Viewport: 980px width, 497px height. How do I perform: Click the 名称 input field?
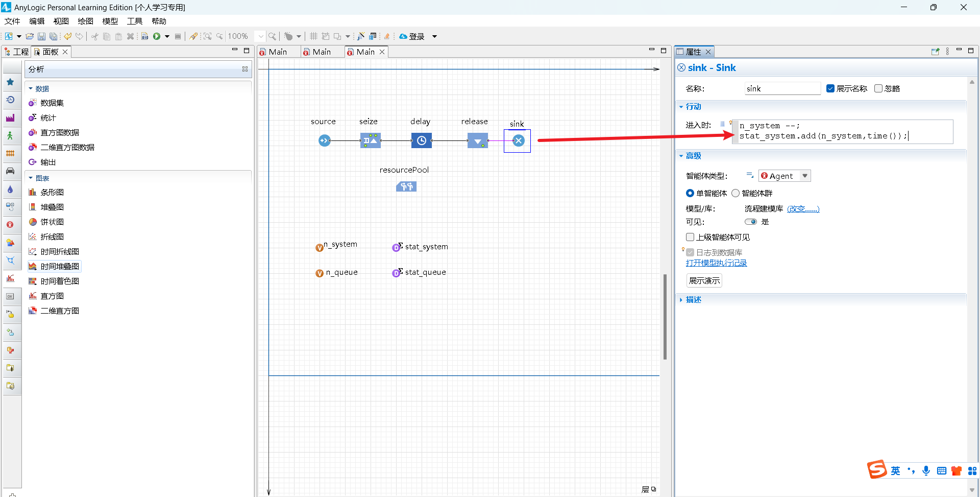[x=782, y=88]
